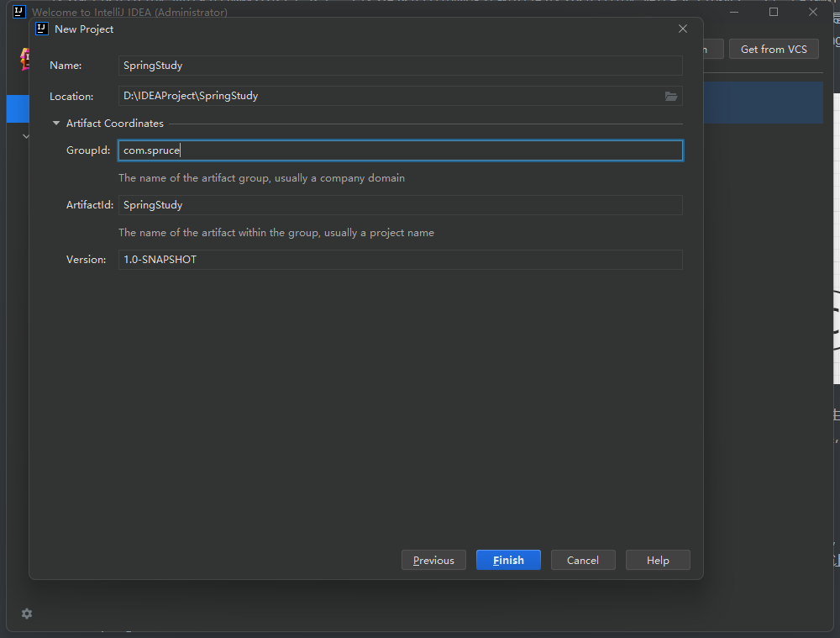Click Finish to create the project

(508, 561)
